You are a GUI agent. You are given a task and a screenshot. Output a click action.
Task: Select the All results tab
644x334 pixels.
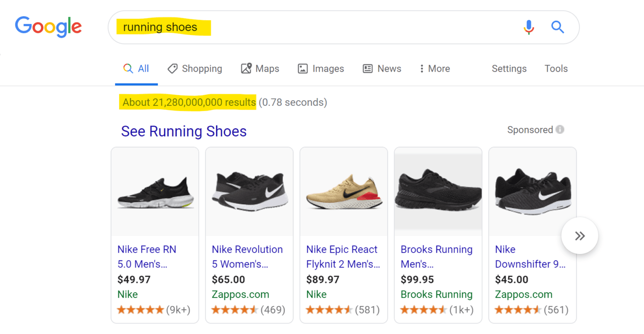tap(136, 69)
